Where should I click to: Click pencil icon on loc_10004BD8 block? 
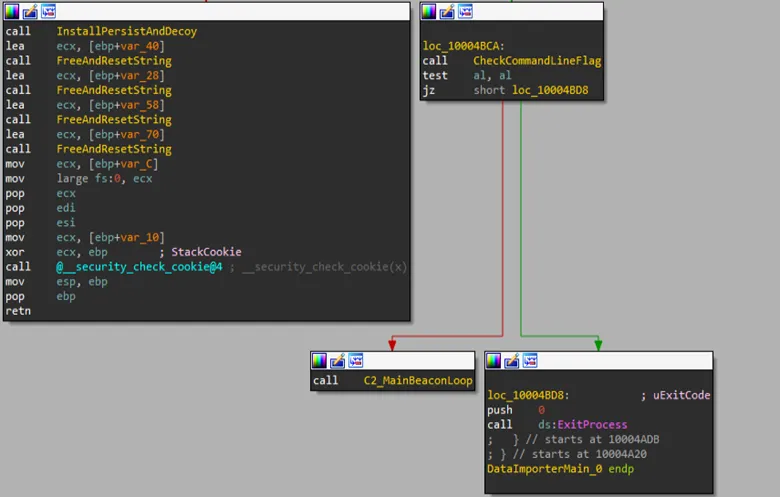coord(512,360)
